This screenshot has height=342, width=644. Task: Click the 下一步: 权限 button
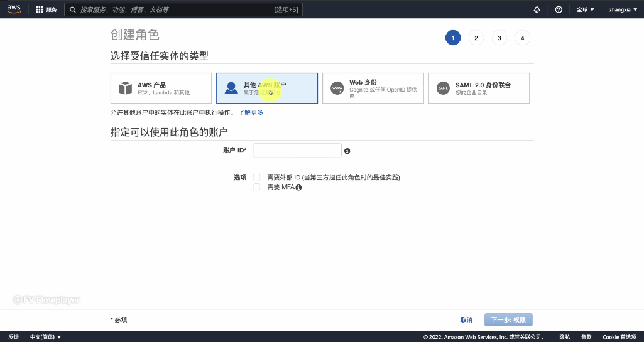(x=508, y=320)
